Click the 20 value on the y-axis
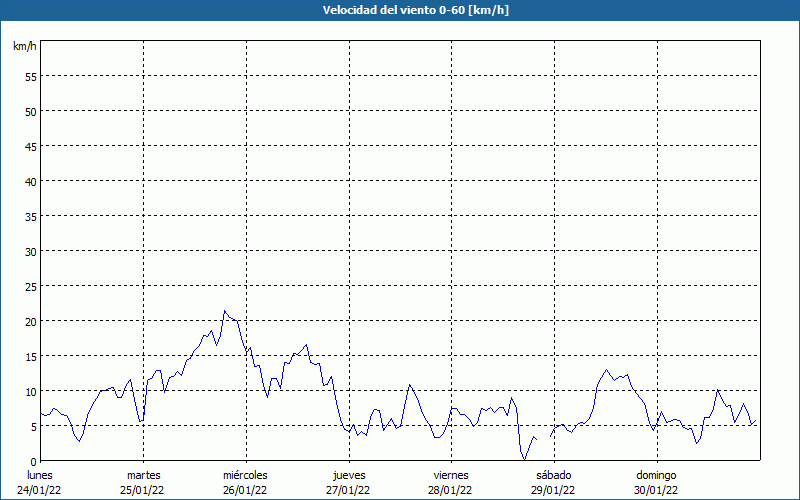 pos(31,321)
